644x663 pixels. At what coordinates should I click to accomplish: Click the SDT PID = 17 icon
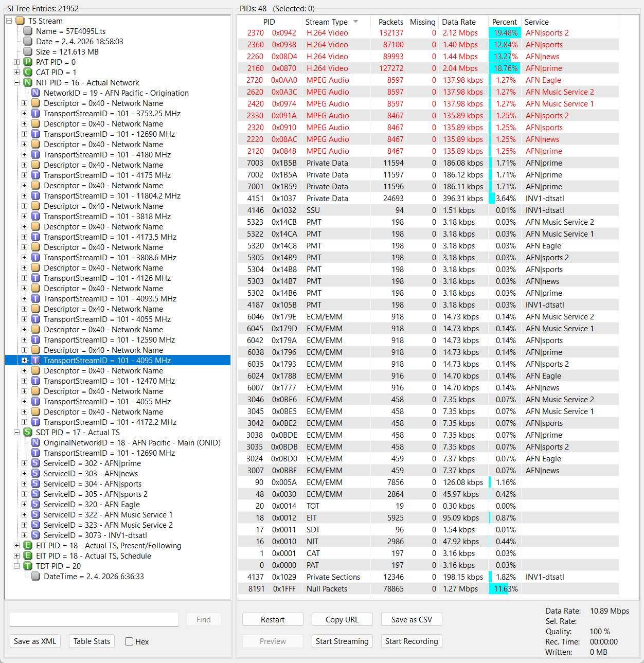pyautogui.click(x=28, y=433)
